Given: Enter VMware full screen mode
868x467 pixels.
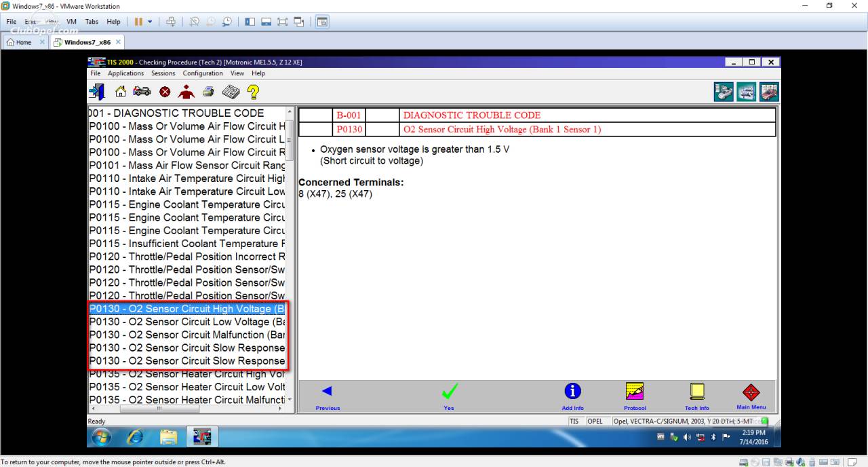Looking at the screenshot, I should pyautogui.click(x=283, y=22).
